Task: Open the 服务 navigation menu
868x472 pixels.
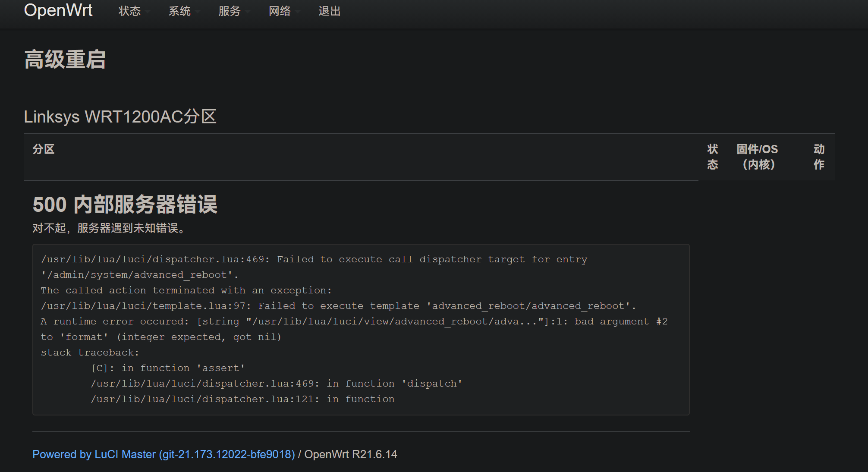Action: [x=229, y=12]
